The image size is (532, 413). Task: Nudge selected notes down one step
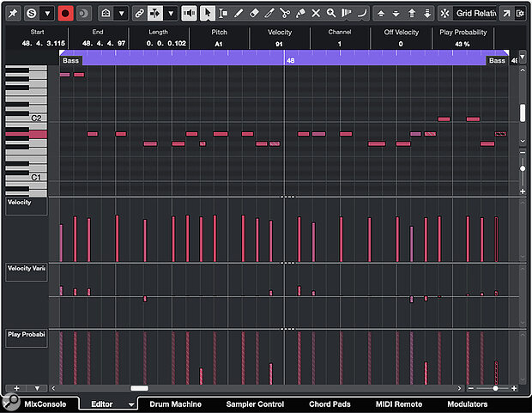[396, 14]
